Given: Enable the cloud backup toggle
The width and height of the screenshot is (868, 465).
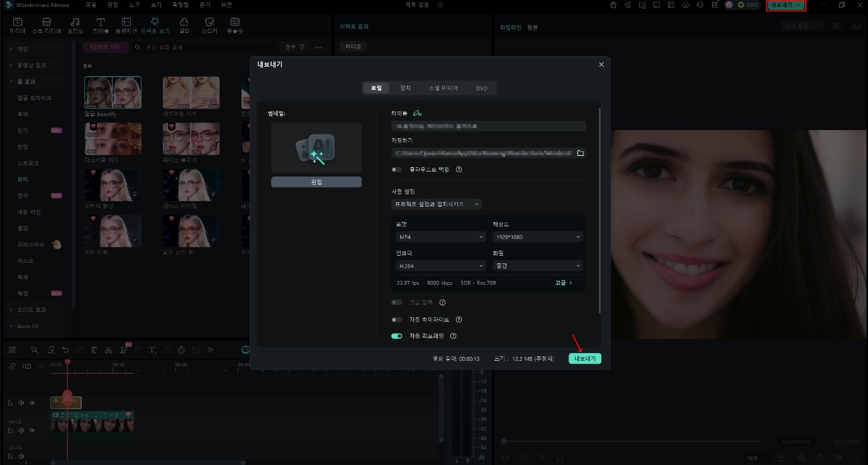Looking at the screenshot, I should (396, 170).
